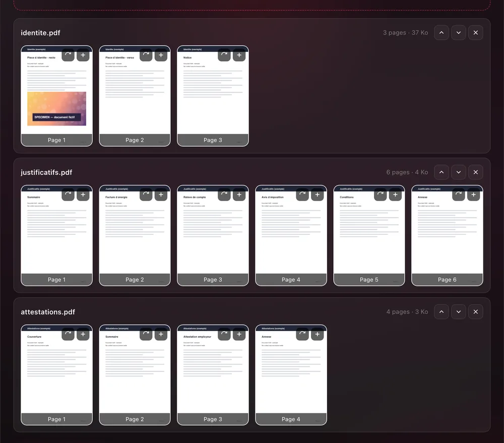Rotate page 2 of identite.pdf
The width and height of the screenshot is (504, 443).
[146, 54]
